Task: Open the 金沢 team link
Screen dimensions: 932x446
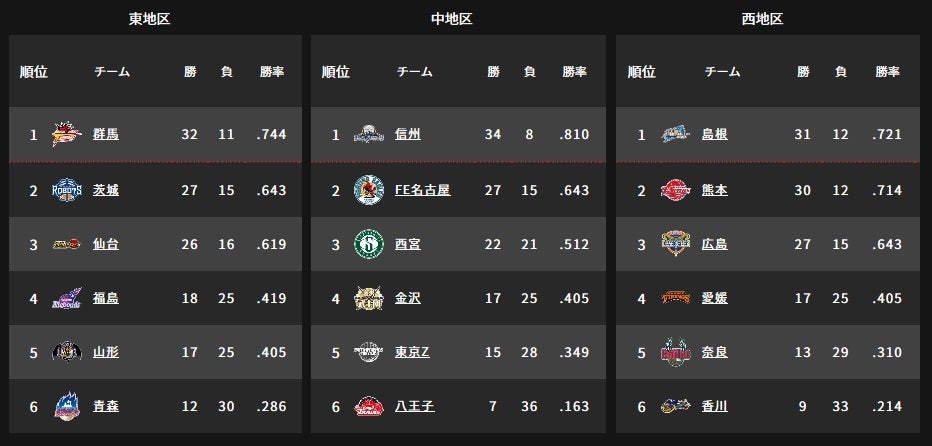Action: tap(408, 298)
